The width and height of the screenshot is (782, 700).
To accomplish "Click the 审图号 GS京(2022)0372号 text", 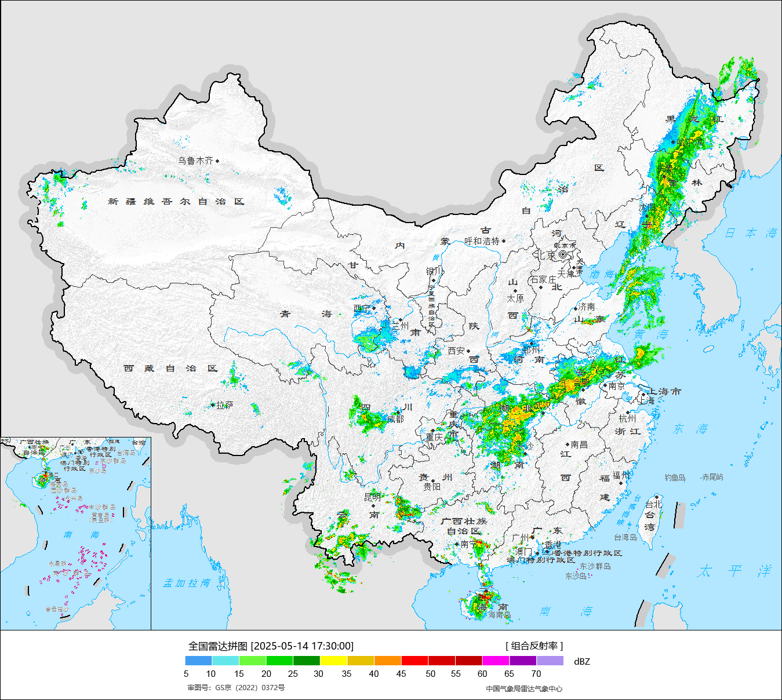I will pos(236,688).
